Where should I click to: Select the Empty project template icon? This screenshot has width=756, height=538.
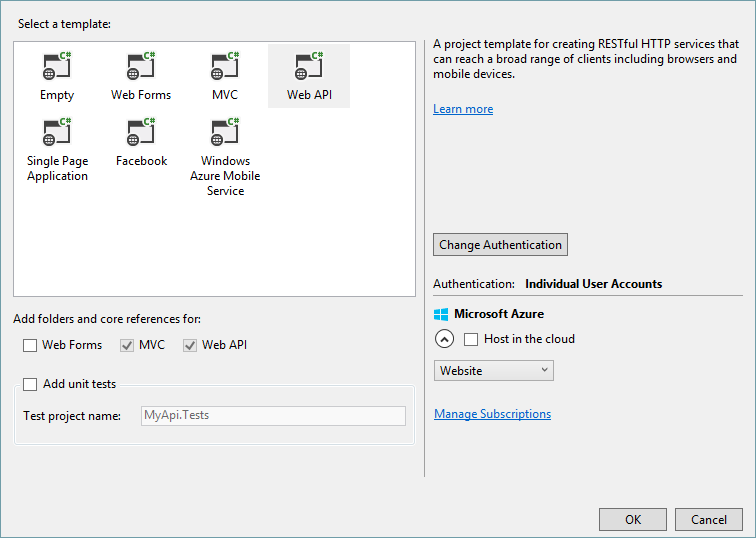click(x=57, y=66)
